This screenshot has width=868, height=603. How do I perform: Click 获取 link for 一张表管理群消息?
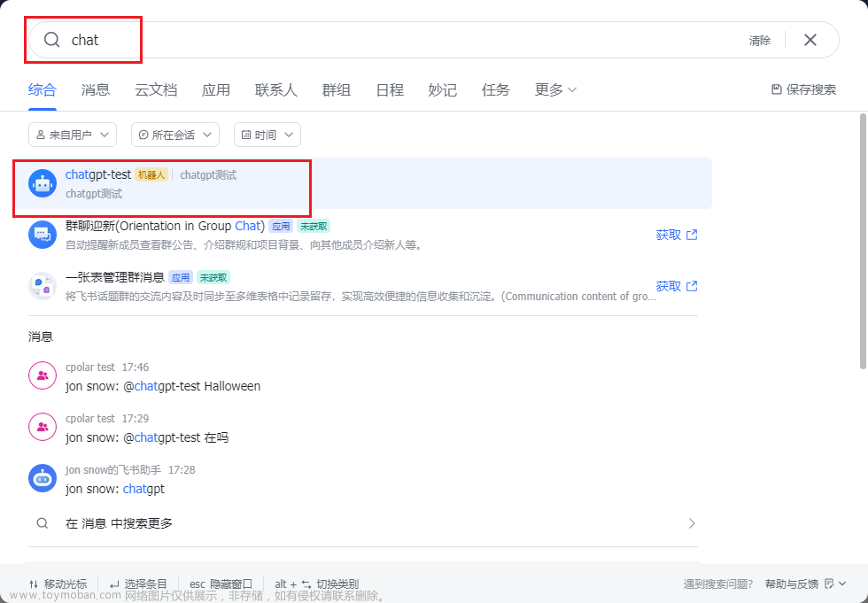(677, 286)
